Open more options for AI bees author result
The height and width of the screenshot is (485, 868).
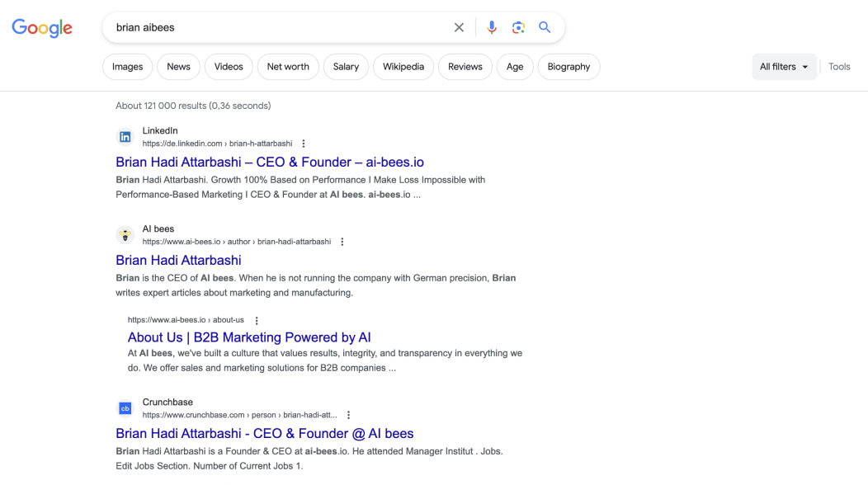click(342, 242)
